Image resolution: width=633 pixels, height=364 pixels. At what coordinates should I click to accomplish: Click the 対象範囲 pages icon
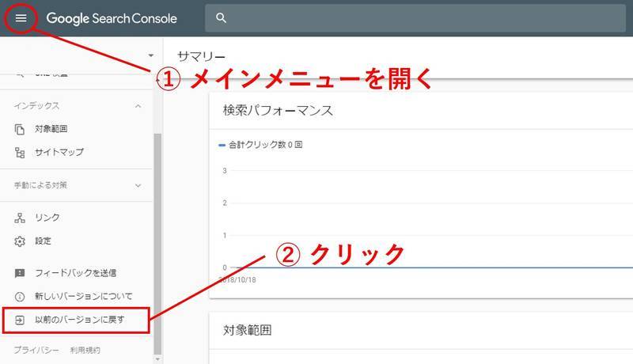(19, 130)
